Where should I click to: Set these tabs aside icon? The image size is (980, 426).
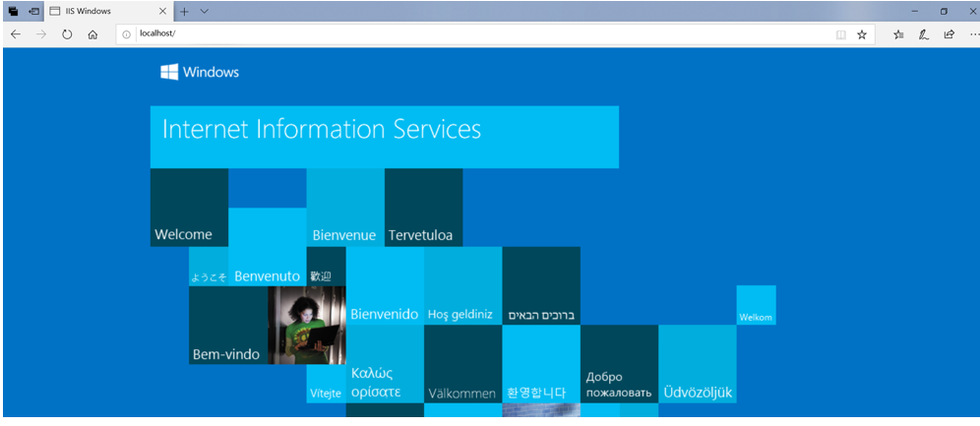33,11
